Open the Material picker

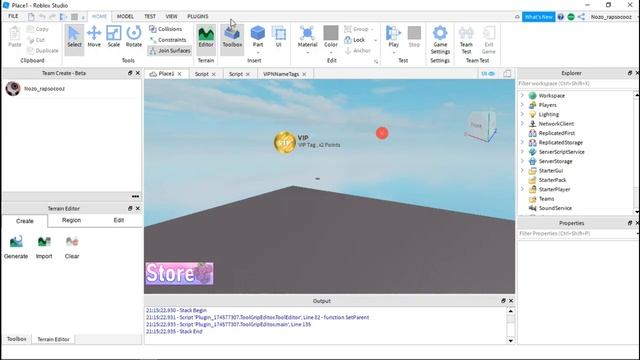(307, 36)
